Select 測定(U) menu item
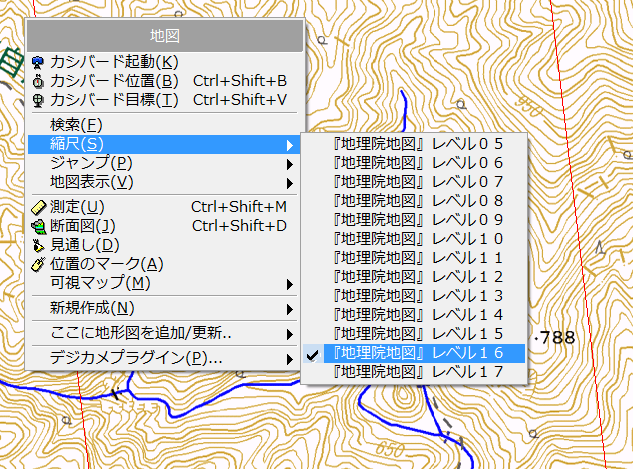Viewport: 633px width, 469px height. [x=164, y=207]
